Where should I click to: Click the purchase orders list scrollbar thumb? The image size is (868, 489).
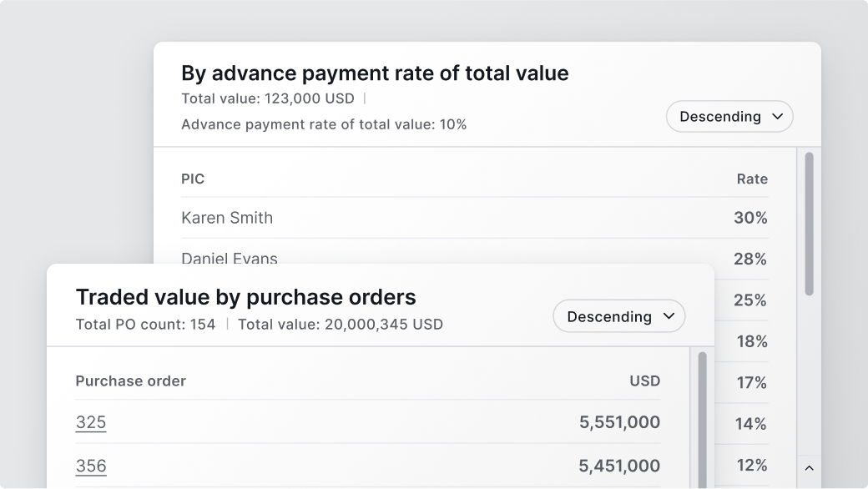[x=702, y=417]
